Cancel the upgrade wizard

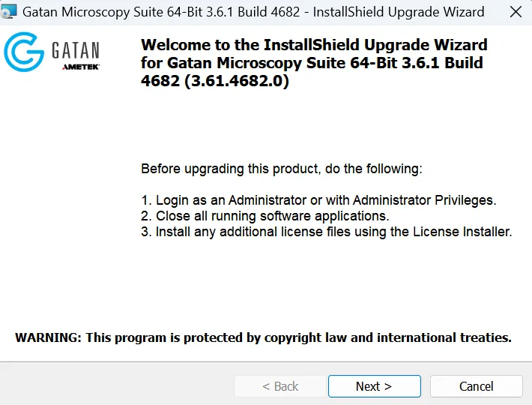(476, 386)
